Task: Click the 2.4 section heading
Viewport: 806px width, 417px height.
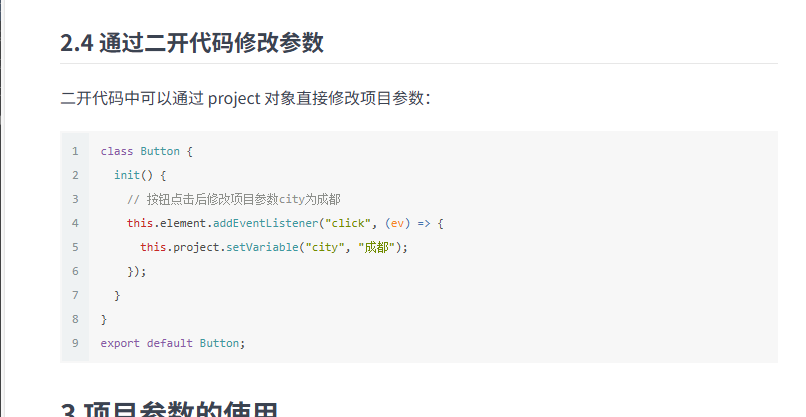Action: (192, 42)
